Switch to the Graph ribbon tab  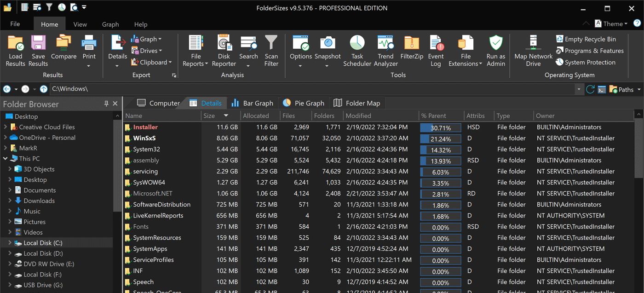click(110, 24)
